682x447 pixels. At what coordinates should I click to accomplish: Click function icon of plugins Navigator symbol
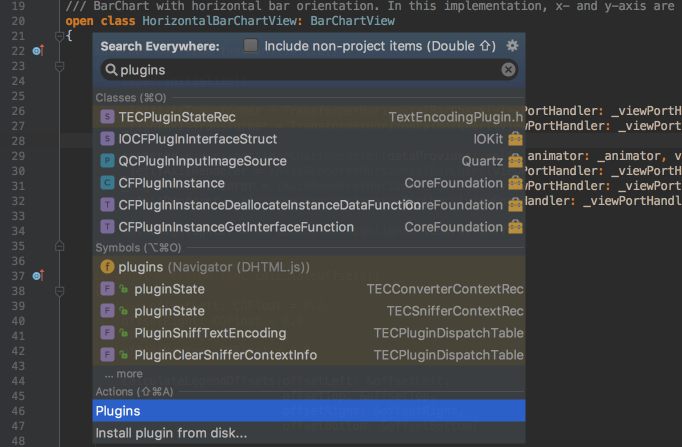(107, 267)
